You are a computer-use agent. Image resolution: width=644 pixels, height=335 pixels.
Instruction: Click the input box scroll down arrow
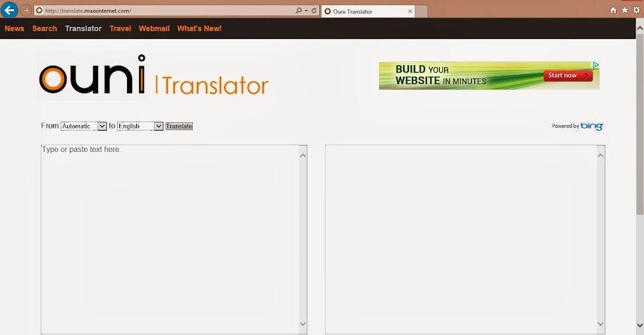(303, 324)
